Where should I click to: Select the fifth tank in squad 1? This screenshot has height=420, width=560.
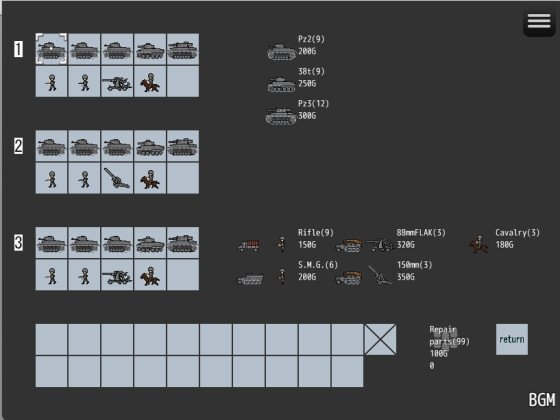click(183, 49)
